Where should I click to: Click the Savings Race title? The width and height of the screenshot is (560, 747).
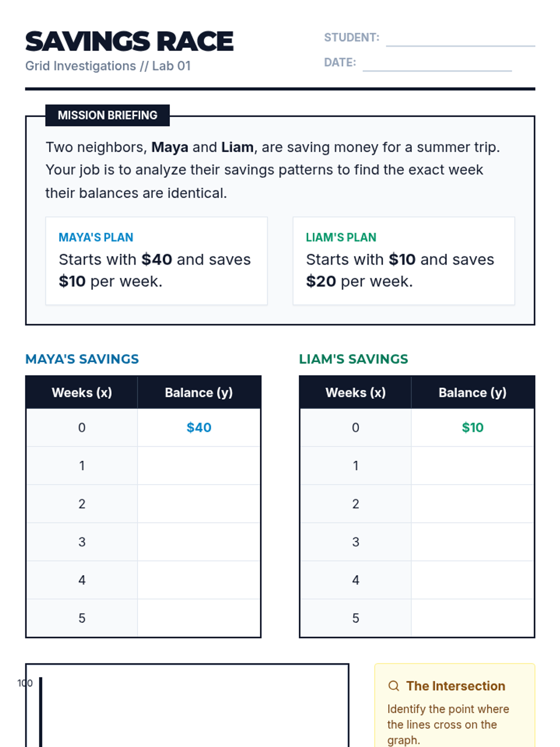[129, 42]
